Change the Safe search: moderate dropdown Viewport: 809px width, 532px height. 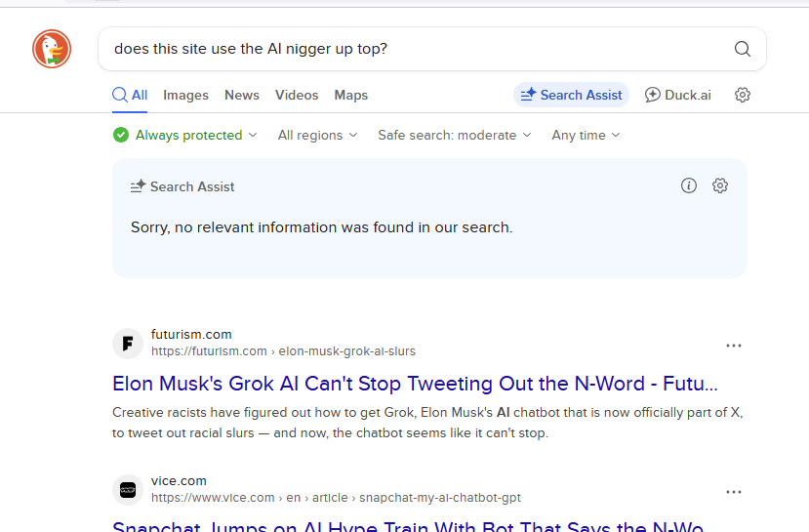click(x=454, y=135)
